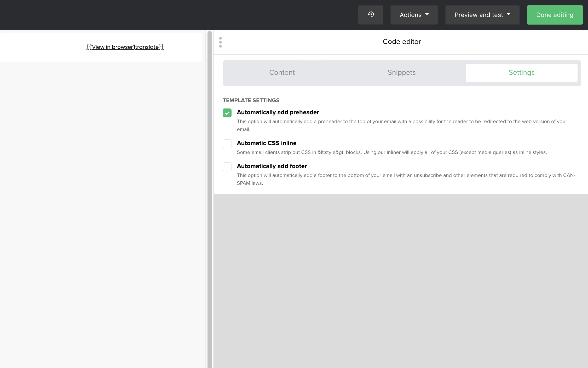Viewport: 588px width, 368px height.
Task: Open the Preview and test dropdown
Action: pos(482,15)
